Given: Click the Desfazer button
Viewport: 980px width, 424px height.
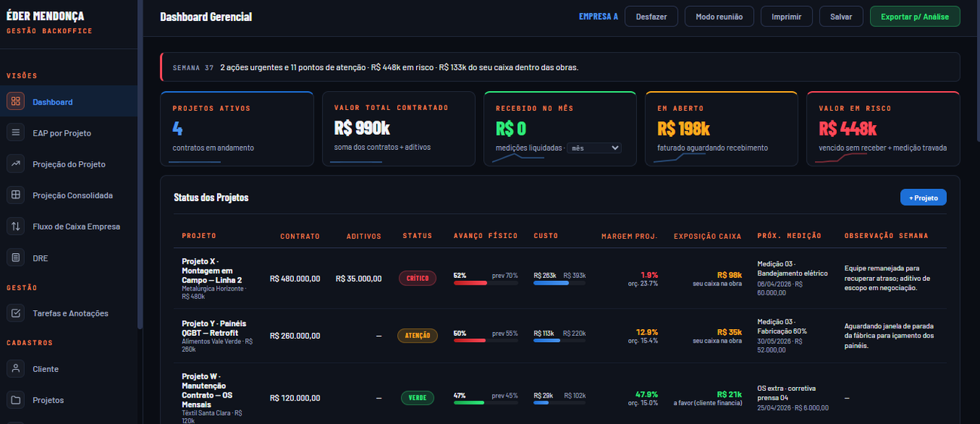Looking at the screenshot, I should [651, 17].
